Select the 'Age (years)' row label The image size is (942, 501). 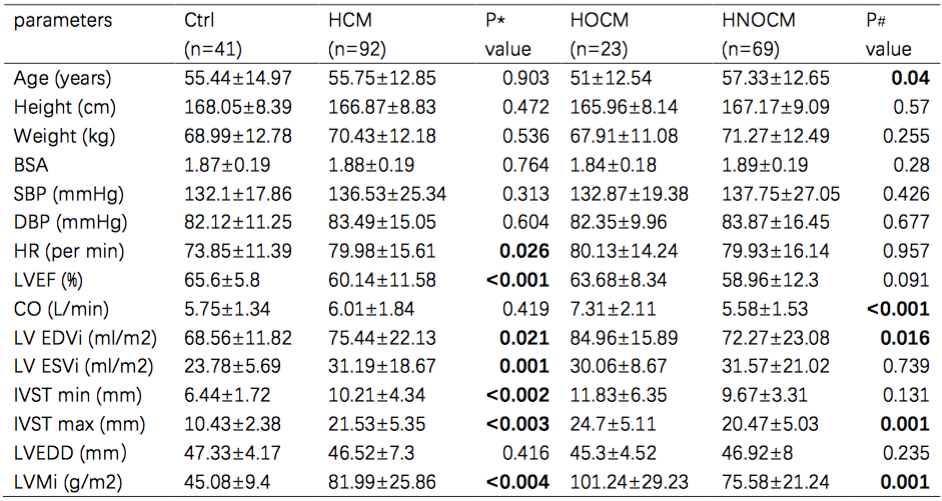pyautogui.click(x=63, y=79)
